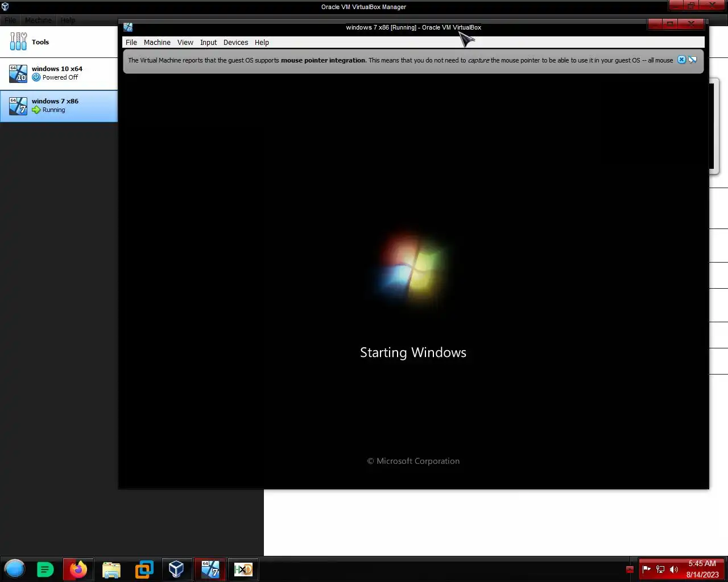Open HxD hex editor from the taskbar
The image size is (728, 582).
tap(243, 569)
